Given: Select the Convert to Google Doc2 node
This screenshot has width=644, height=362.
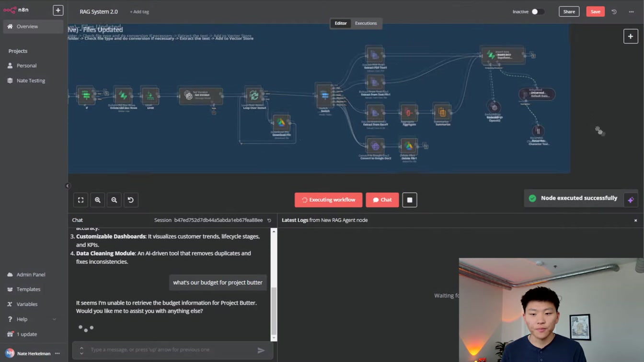Looking at the screenshot, I should pos(375,146).
